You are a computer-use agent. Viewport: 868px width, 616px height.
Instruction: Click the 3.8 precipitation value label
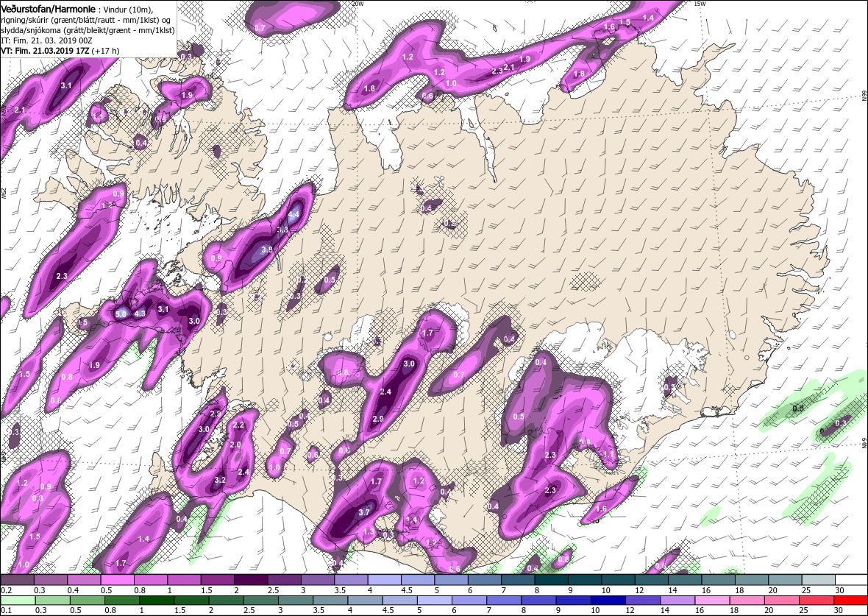(x=267, y=249)
